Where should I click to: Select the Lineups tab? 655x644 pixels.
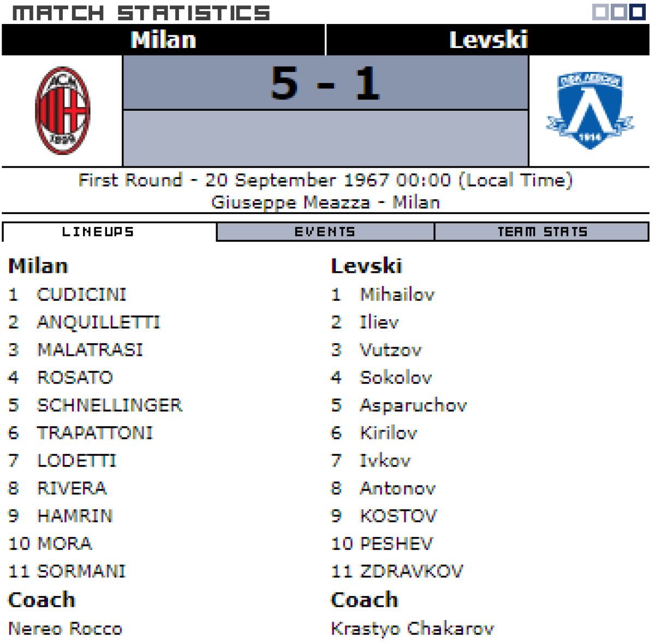click(98, 232)
